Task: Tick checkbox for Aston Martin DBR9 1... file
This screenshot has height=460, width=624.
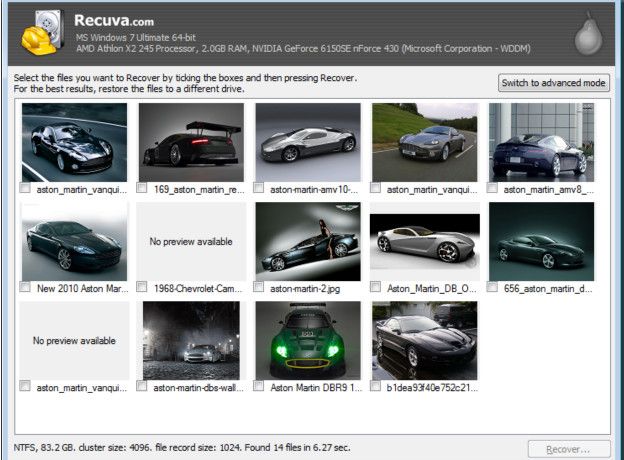Action: 259,386
